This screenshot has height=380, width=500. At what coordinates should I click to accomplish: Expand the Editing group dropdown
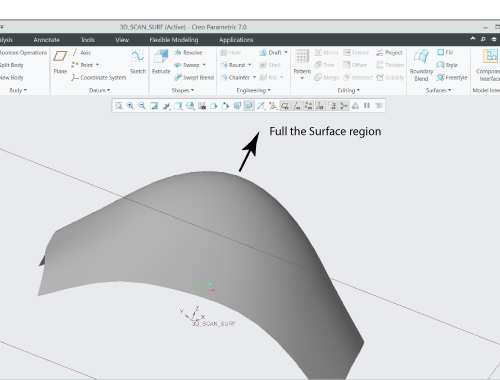[x=349, y=90]
